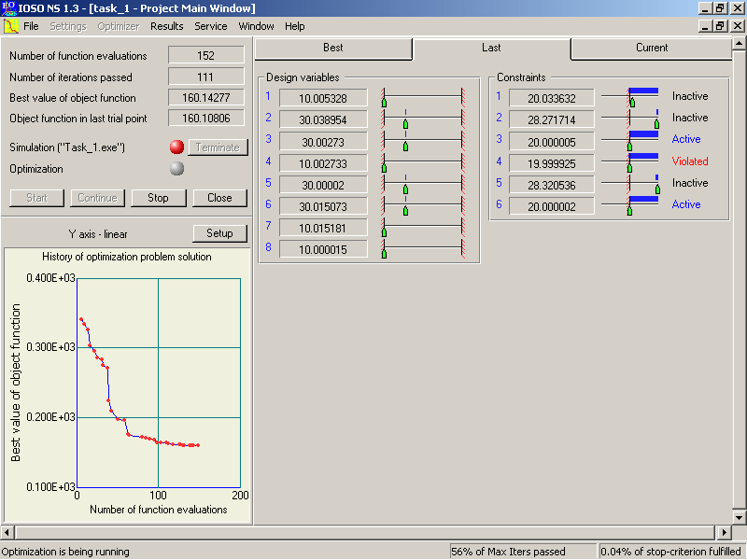The height and width of the screenshot is (560, 747).
Task: Click design variable 6 slider marker
Action: pyautogui.click(x=405, y=211)
